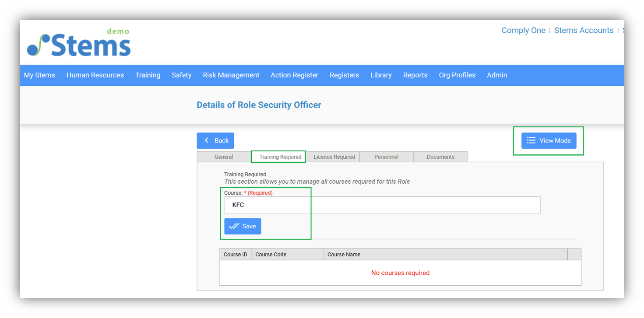Open the My Stems menu
The height and width of the screenshot is (318, 644).
(39, 75)
